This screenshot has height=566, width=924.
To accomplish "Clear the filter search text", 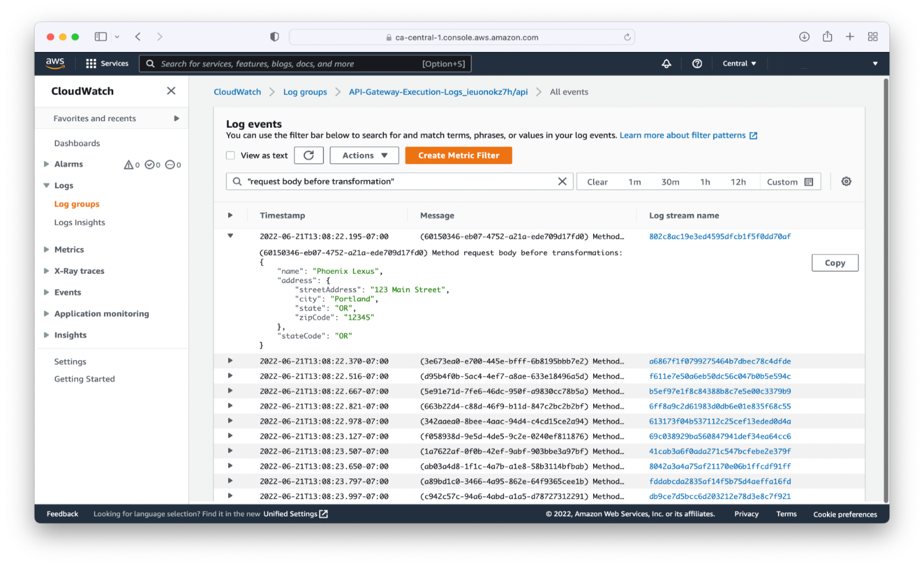I will click(x=562, y=181).
